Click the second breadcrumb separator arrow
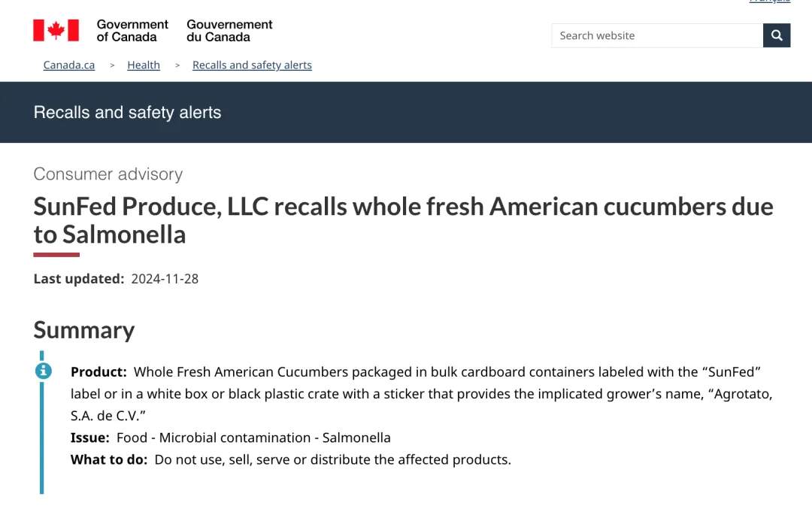Viewport: 812px width, 524px height. coord(177,65)
